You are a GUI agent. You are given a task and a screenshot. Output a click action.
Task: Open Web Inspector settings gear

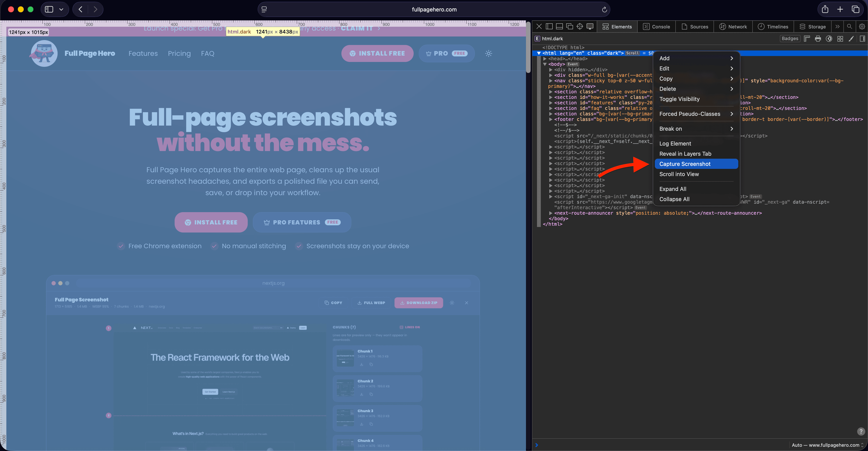(x=862, y=26)
